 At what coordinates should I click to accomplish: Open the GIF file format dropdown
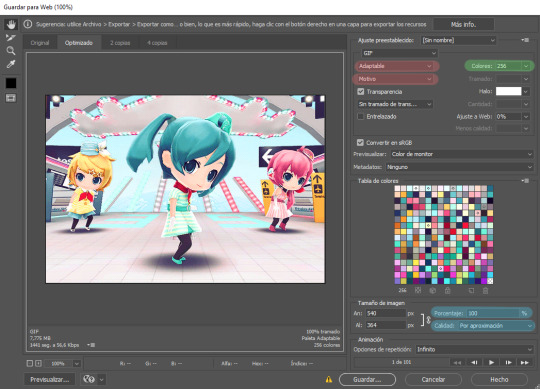pos(399,53)
